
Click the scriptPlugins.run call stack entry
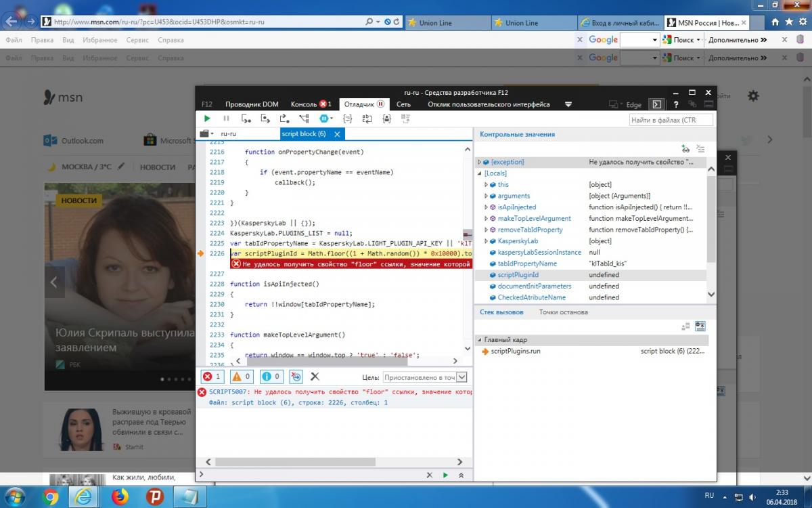click(515, 352)
